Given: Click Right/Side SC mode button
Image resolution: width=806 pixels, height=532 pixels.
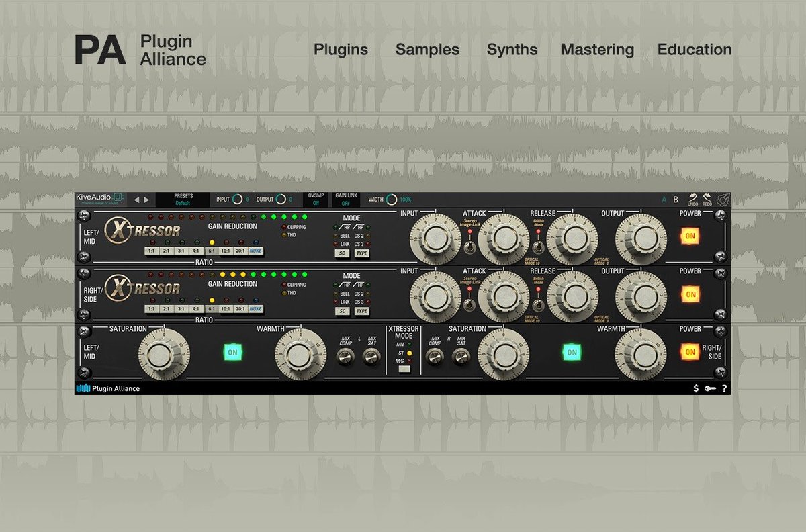Looking at the screenshot, I should tap(342, 311).
